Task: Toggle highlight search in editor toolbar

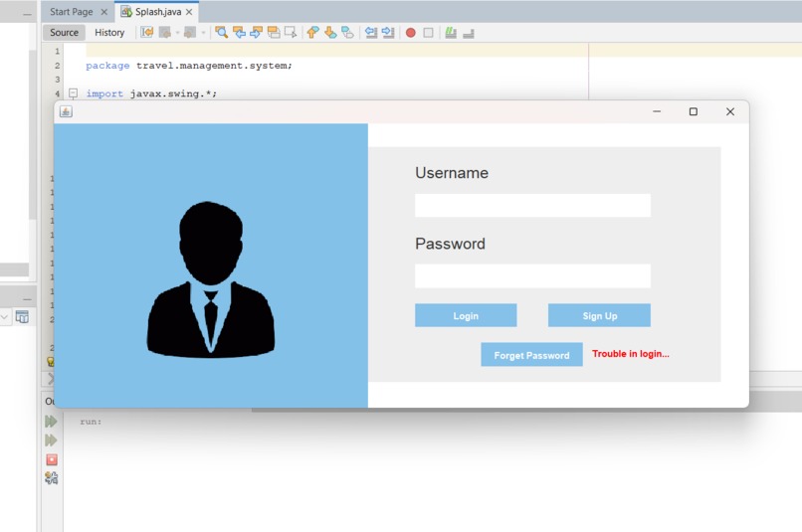Action: [274, 33]
